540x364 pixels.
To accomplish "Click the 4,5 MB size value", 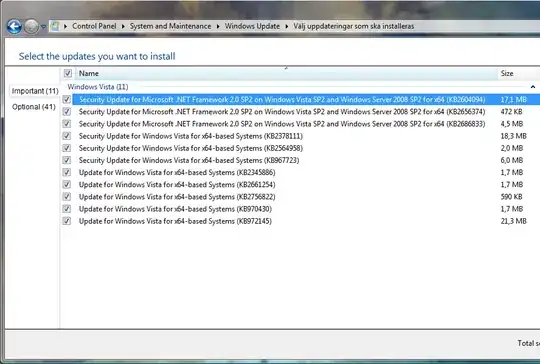I will point(512,124).
